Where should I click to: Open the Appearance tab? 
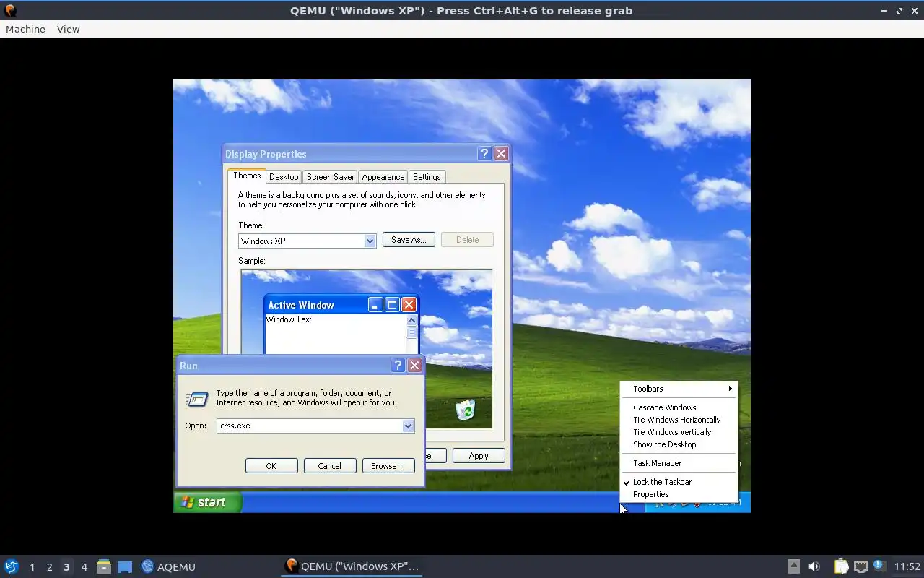383,177
